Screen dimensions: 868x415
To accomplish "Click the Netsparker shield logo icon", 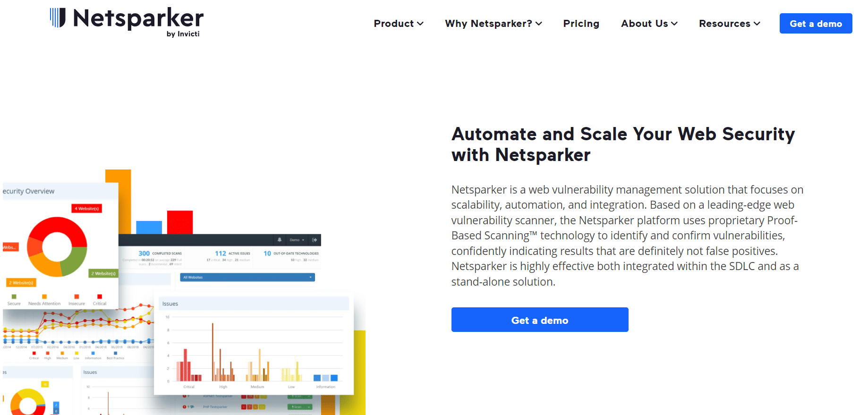I will coord(58,18).
